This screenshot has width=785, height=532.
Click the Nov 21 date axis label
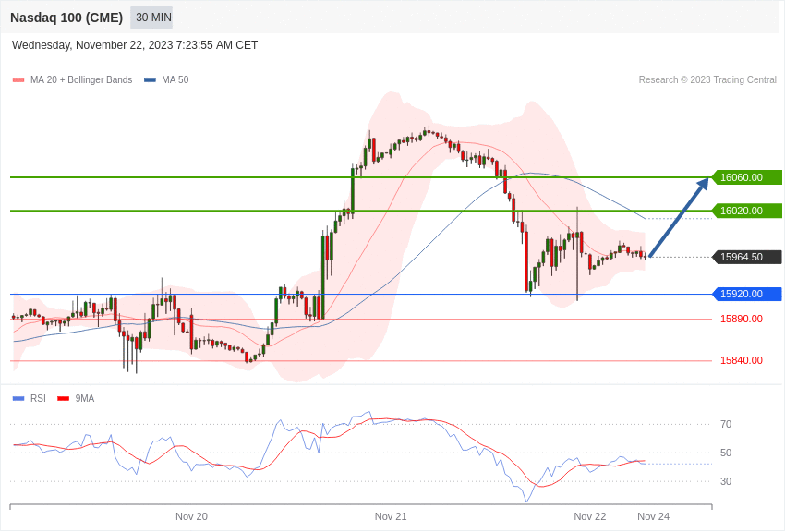[x=391, y=516]
